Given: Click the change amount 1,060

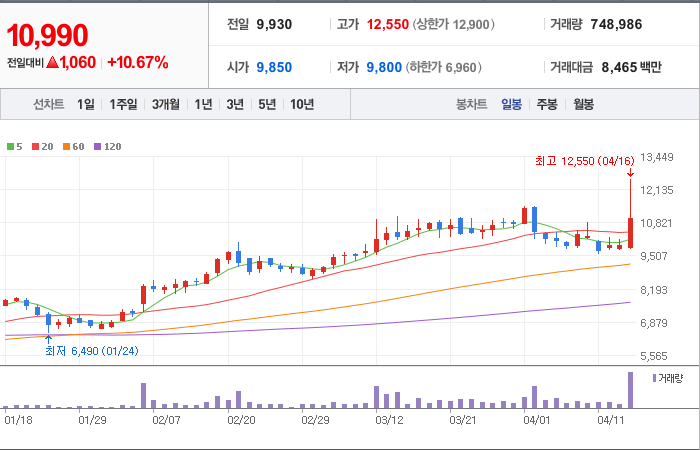Looking at the screenshot, I should pyautogui.click(x=71, y=62).
